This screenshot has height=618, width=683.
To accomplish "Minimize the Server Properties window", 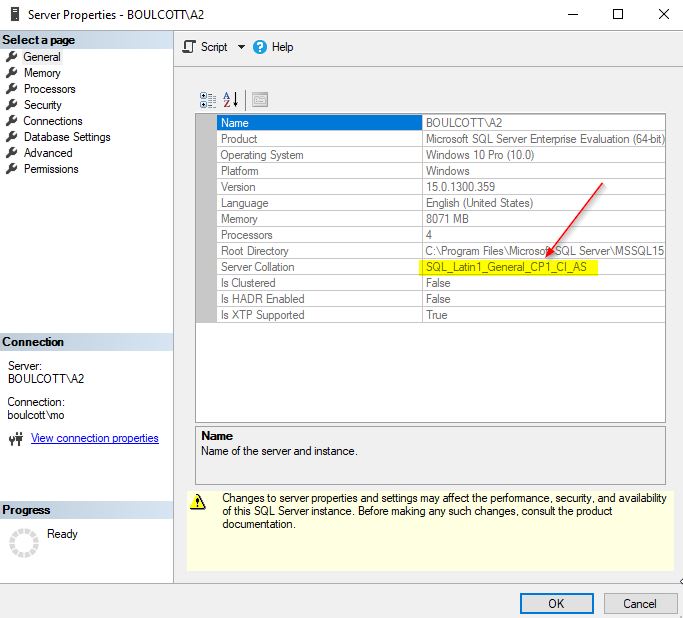I will (573, 14).
